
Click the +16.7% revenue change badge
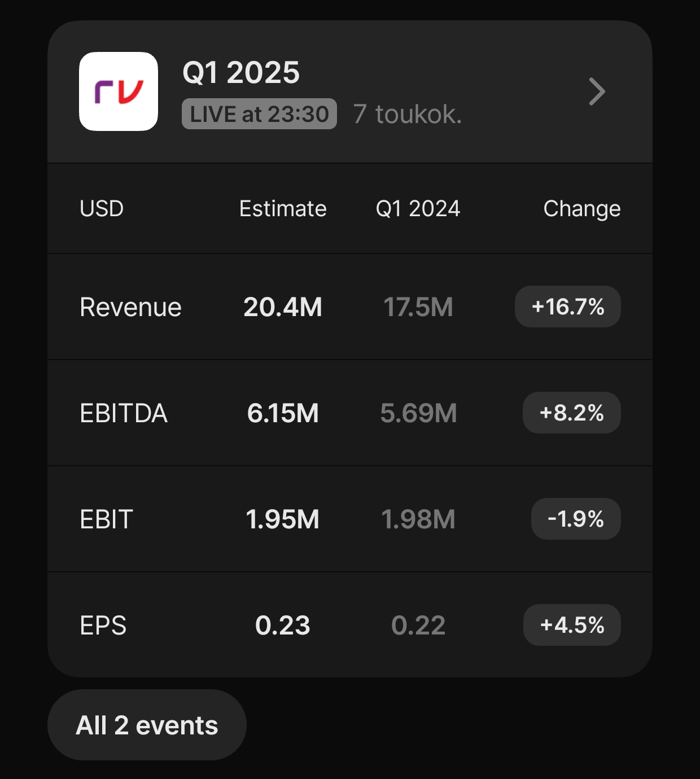[567, 307]
